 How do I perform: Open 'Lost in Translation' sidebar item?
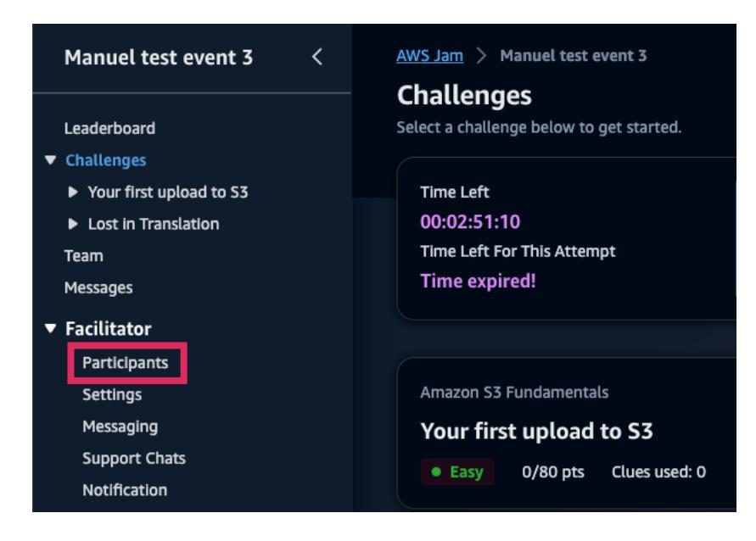point(153,225)
